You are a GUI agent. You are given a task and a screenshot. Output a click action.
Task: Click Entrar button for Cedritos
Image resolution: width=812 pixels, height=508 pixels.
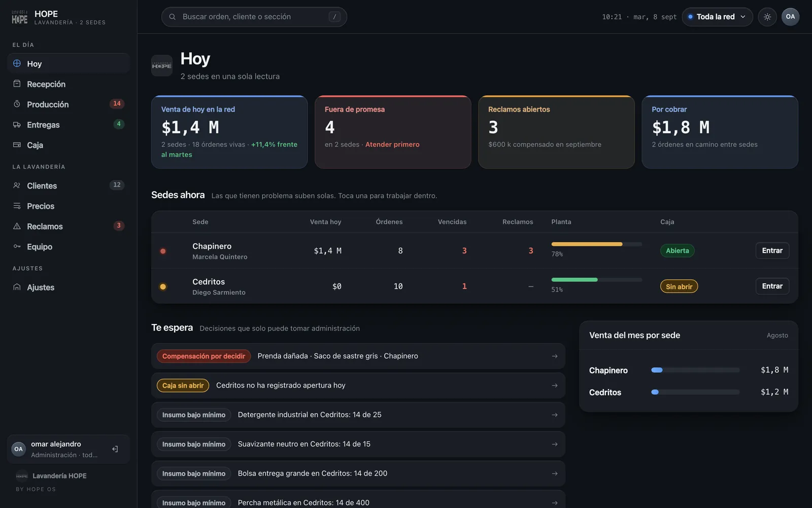772,286
